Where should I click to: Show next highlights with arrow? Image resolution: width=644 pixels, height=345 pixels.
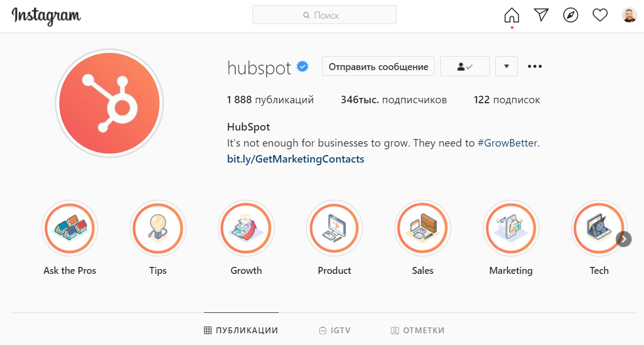click(624, 239)
